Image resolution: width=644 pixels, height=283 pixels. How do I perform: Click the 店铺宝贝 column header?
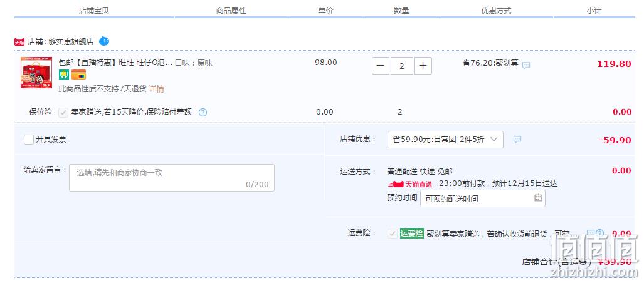[x=93, y=11]
